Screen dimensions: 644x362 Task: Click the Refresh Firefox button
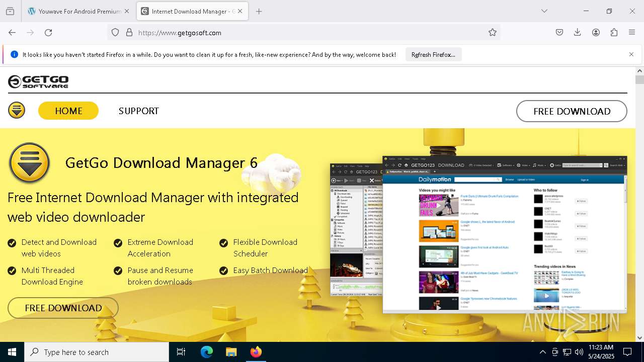click(433, 54)
